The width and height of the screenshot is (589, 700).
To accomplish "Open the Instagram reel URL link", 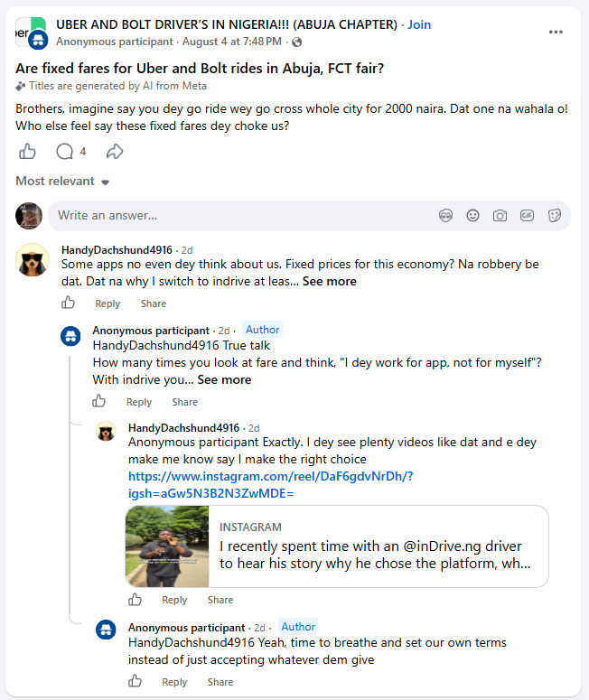I will [x=270, y=485].
